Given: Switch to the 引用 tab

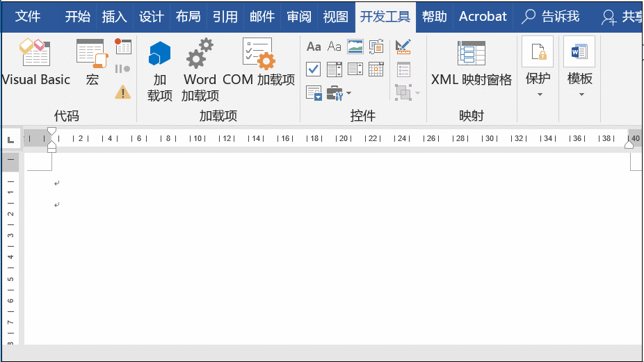Looking at the screenshot, I should click(x=225, y=17).
